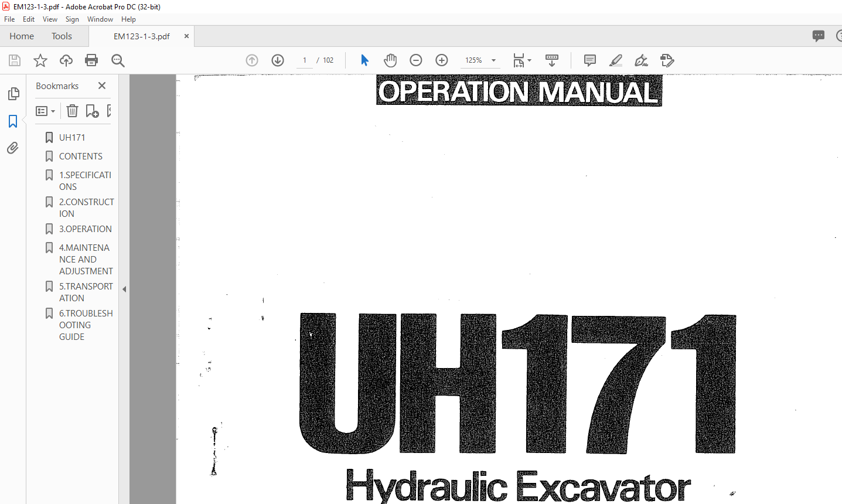842x504 pixels.
Task: Navigate to the 3.OPERATION bookmark
Action: [x=85, y=229]
